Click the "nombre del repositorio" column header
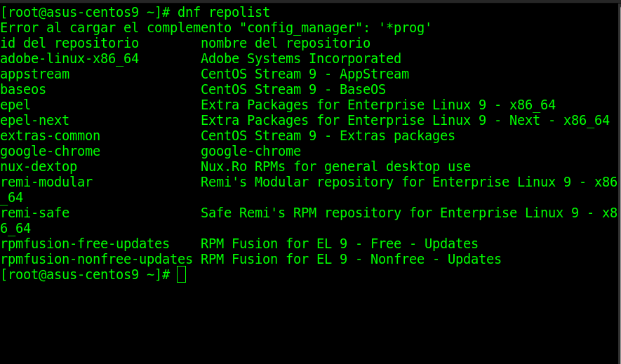 286,43
